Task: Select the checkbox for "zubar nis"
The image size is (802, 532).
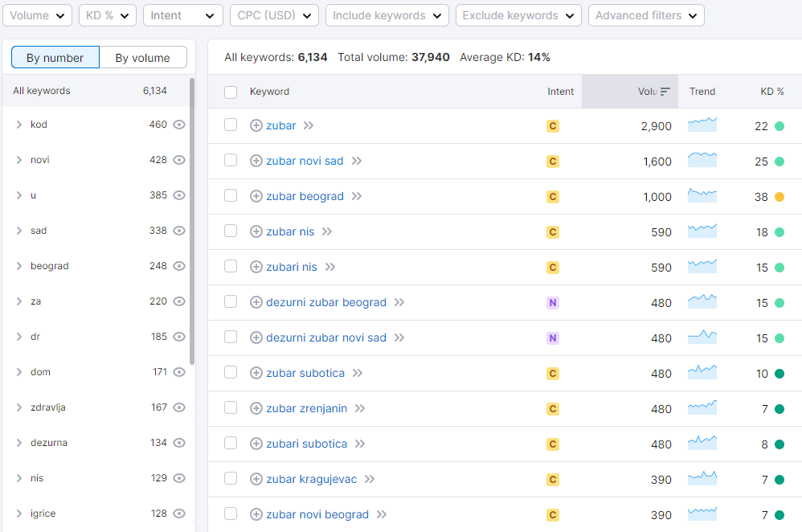Action: click(231, 231)
